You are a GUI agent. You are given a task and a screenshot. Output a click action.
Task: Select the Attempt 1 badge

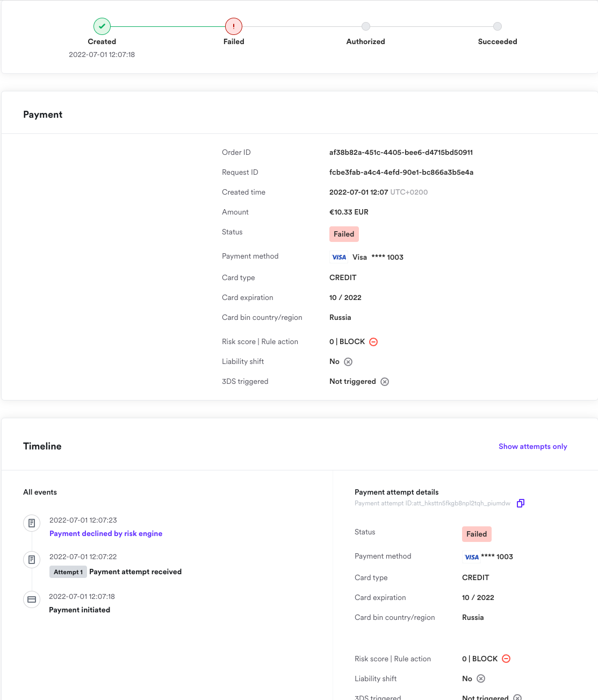pos(68,572)
